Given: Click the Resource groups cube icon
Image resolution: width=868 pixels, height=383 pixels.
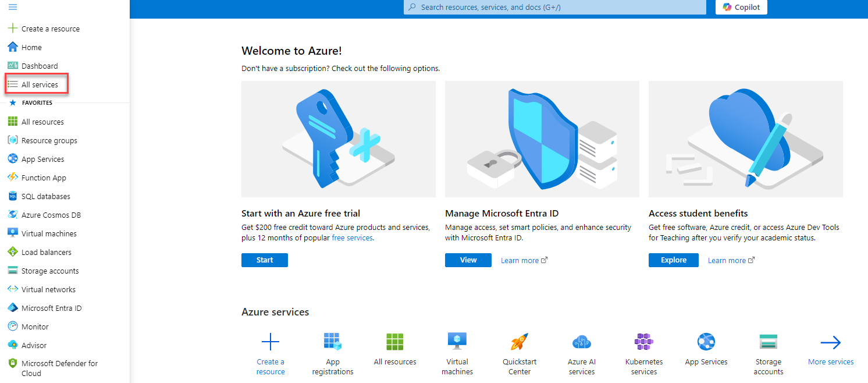Looking at the screenshot, I should (12, 140).
